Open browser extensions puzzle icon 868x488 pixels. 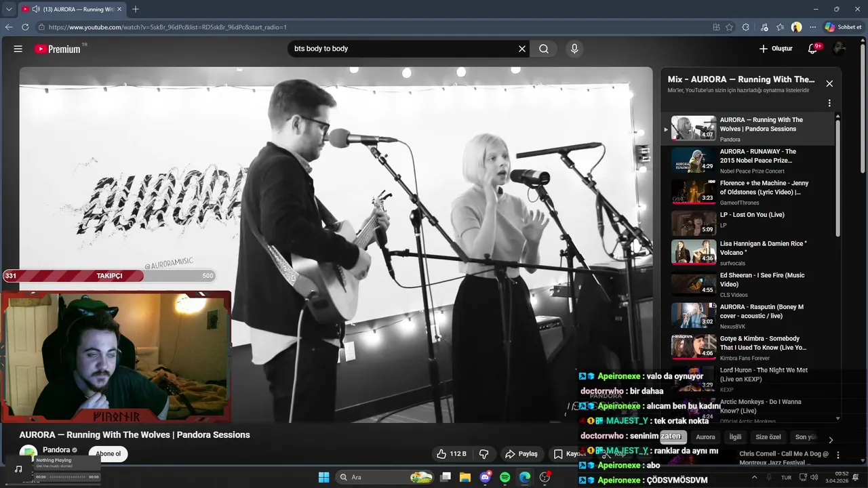(746, 27)
